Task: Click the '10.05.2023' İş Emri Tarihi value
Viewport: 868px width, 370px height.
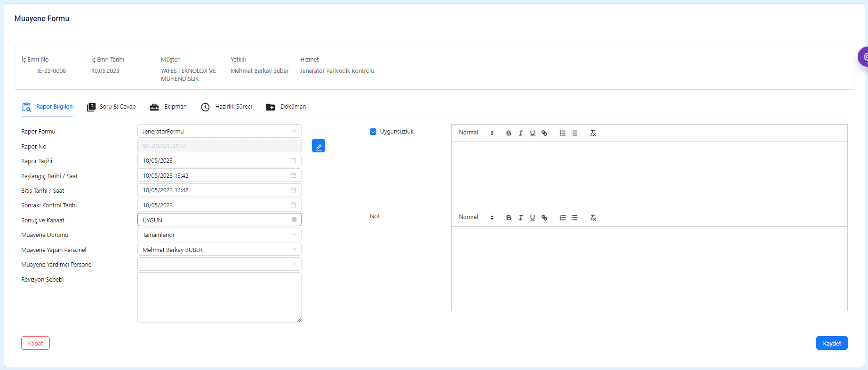Action: click(105, 71)
